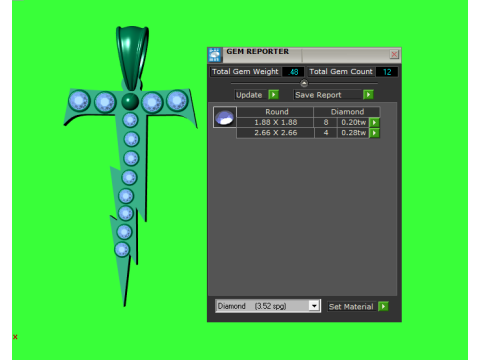This screenshot has height=360, width=480.
Task: Click the Round column header
Action: [x=276, y=112]
